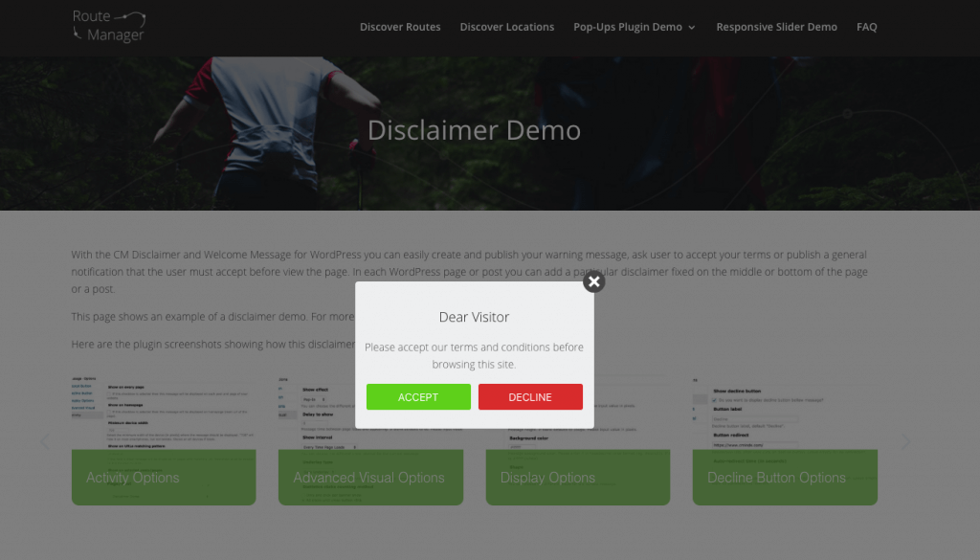Click the left carousel arrow

point(45,440)
